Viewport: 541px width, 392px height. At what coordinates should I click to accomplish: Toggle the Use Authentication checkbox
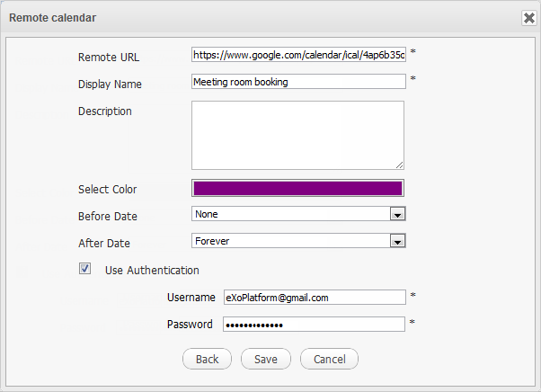85,268
